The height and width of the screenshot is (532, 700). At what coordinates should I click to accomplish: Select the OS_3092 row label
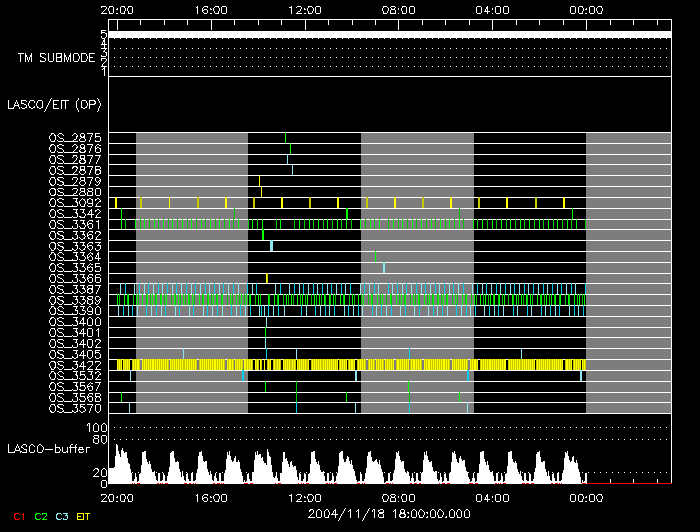[74, 202]
